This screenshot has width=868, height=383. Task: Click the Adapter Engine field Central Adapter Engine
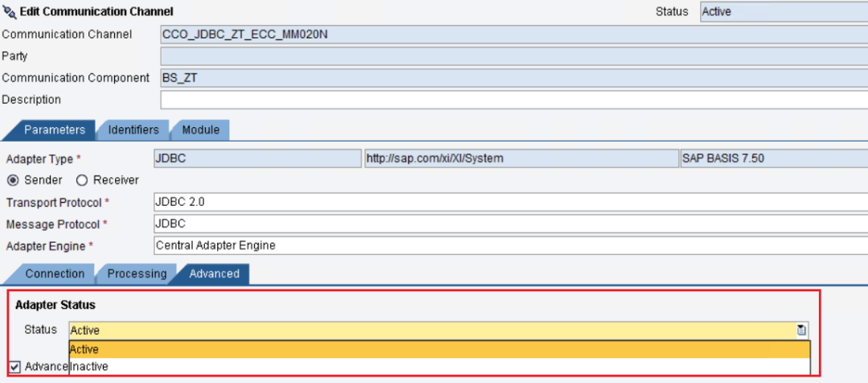(510, 245)
